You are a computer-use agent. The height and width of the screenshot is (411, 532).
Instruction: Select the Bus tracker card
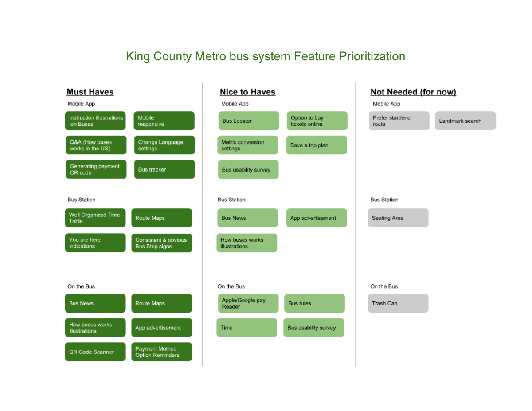pos(164,169)
